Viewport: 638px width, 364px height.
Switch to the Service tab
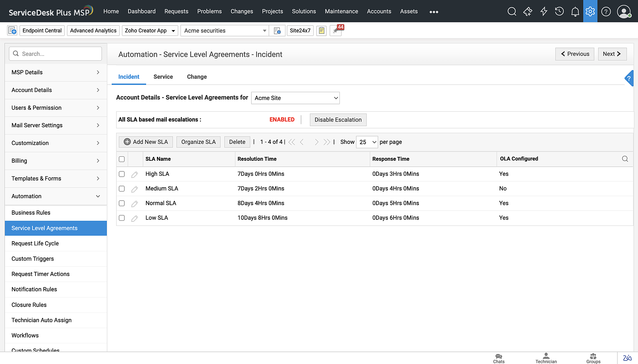[x=163, y=77]
